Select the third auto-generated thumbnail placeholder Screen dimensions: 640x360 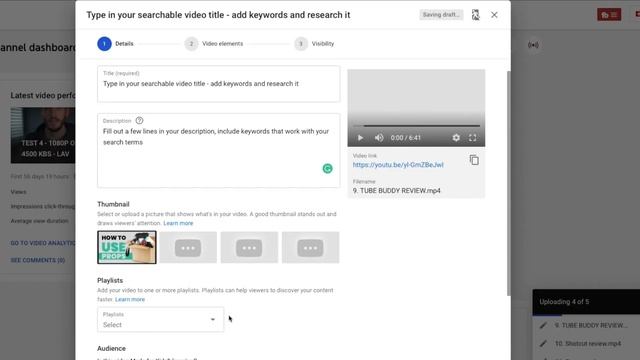(249, 247)
